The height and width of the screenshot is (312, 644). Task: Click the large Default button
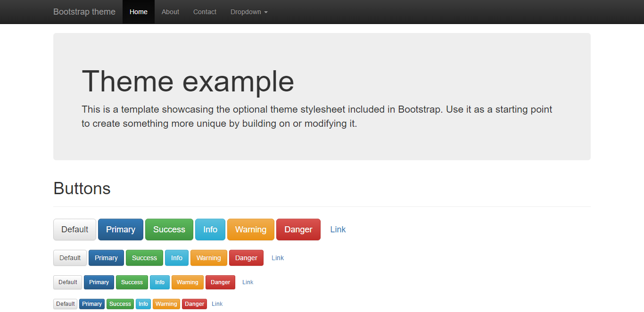click(74, 230)
